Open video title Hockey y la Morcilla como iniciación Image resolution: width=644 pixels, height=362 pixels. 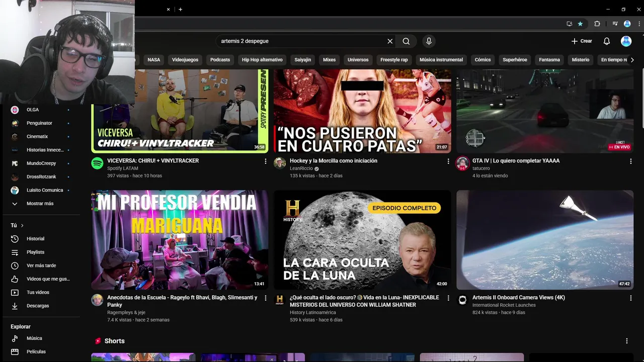tap(334, 161)
